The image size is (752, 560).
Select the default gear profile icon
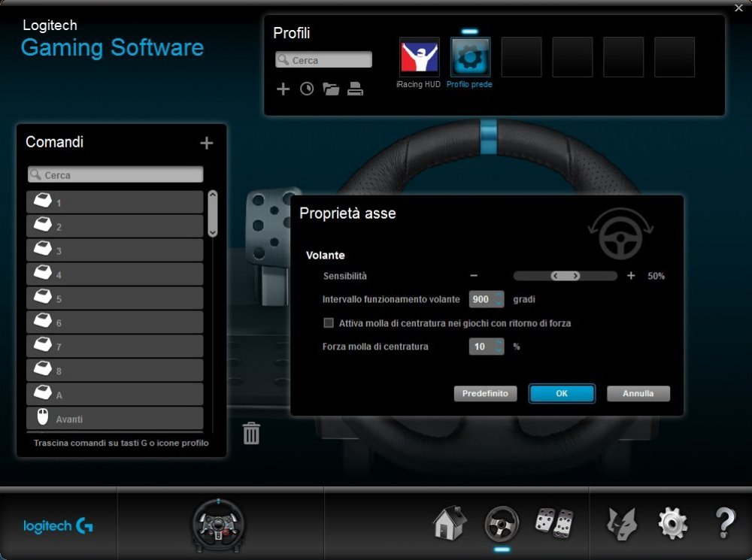coord(470,57)
